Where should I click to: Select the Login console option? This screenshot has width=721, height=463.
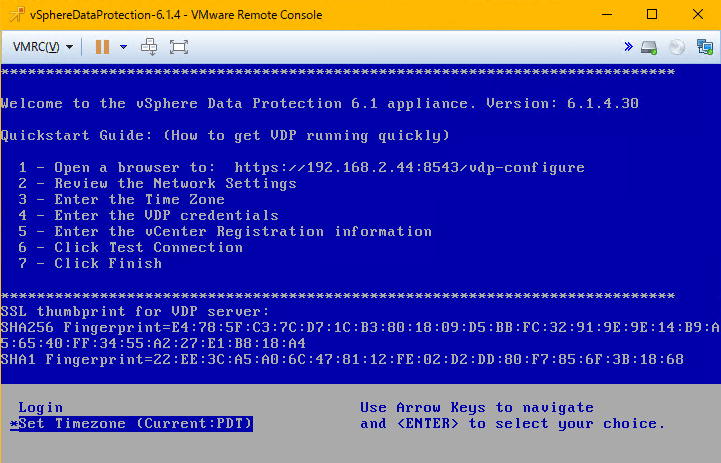pyautogui.click(x=40, y=407)
